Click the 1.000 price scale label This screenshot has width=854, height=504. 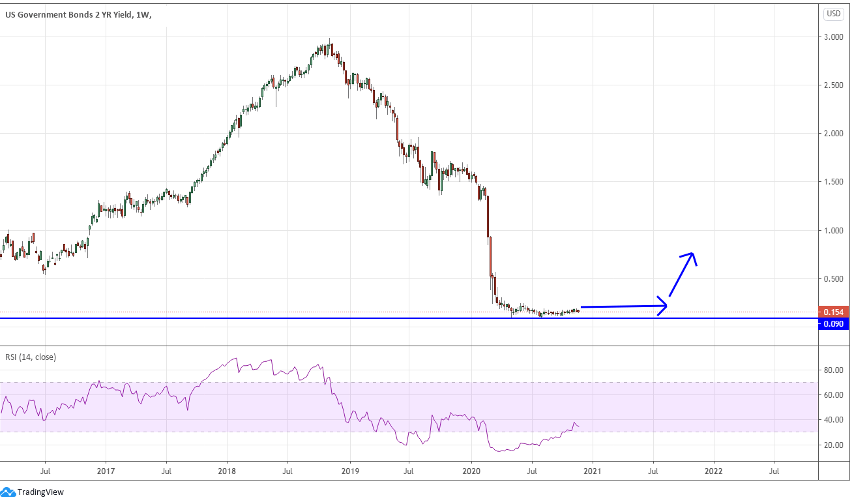[834, 231]
